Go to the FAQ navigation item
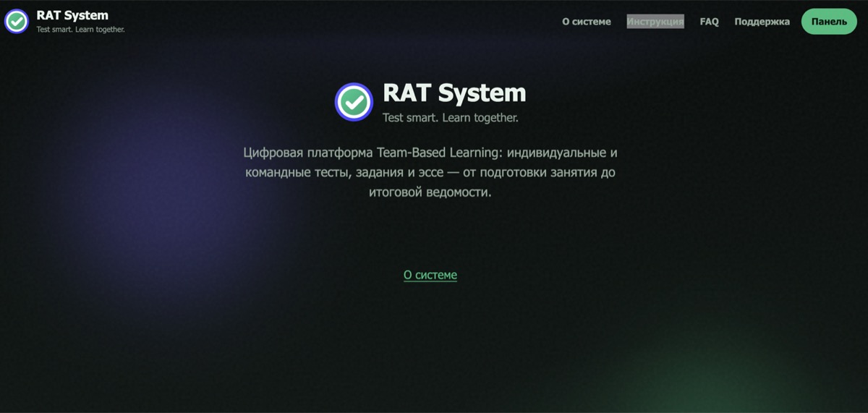Image resolution: width=868 pixels, height=413 pixels. click(710, 22)
